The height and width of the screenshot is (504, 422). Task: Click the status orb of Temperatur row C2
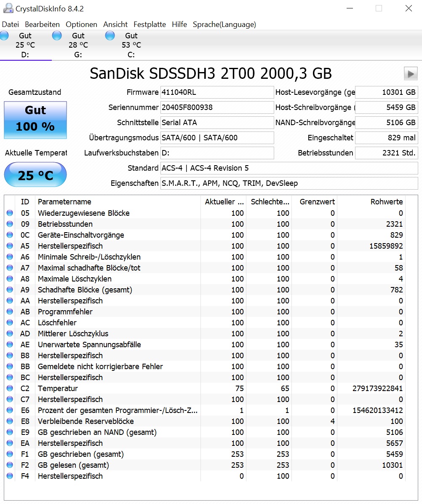(x=10, y=388)
